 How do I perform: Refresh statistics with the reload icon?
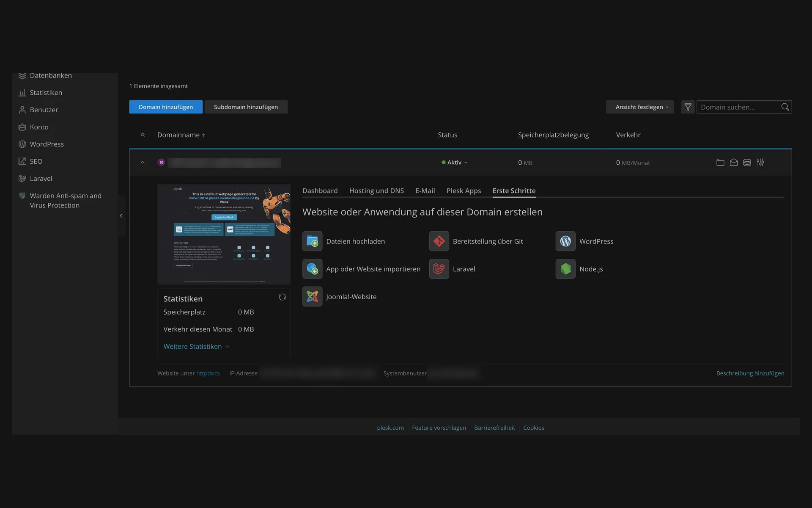283,297
